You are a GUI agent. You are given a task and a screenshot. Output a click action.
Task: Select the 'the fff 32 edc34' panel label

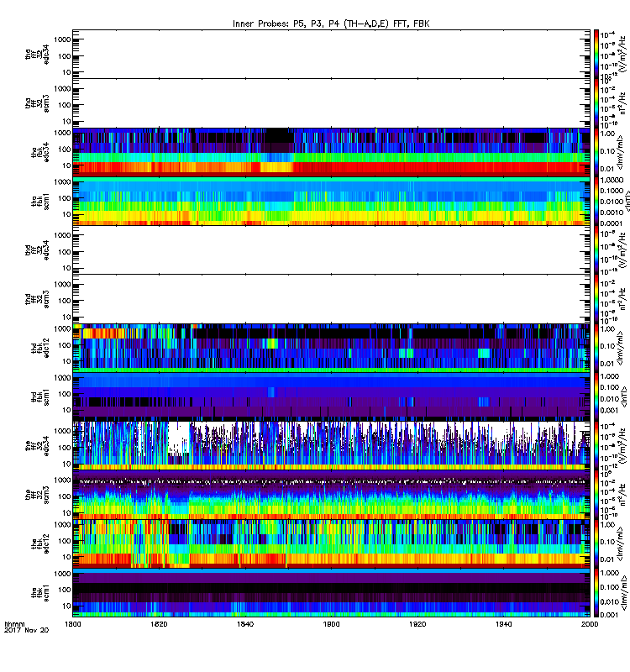37,446
